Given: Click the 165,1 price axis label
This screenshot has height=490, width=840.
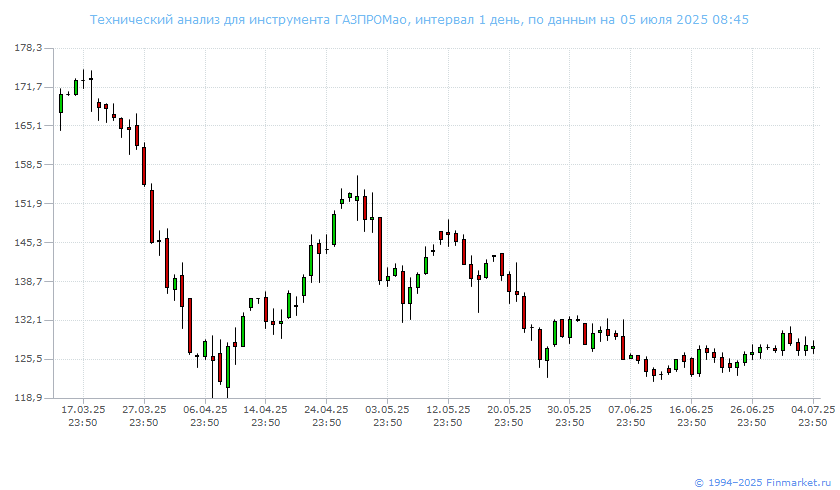Looking at the screenshot, I should coord(28,126).
